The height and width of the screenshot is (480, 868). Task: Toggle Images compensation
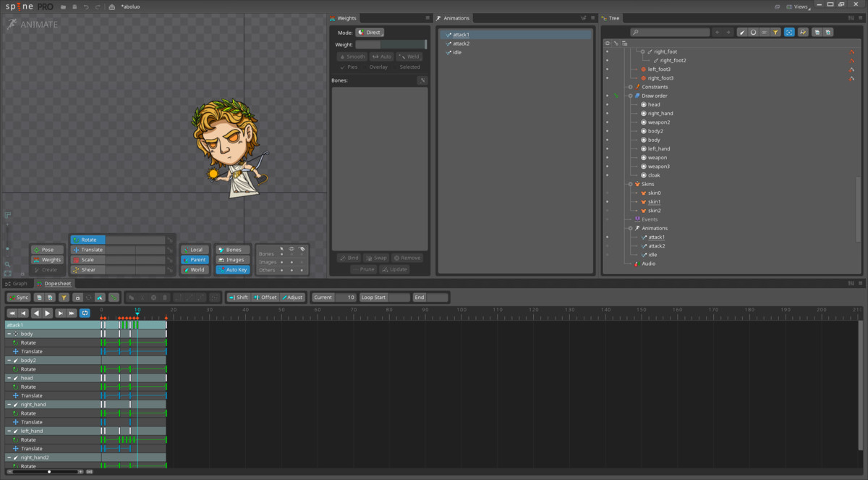coord(233,260)
